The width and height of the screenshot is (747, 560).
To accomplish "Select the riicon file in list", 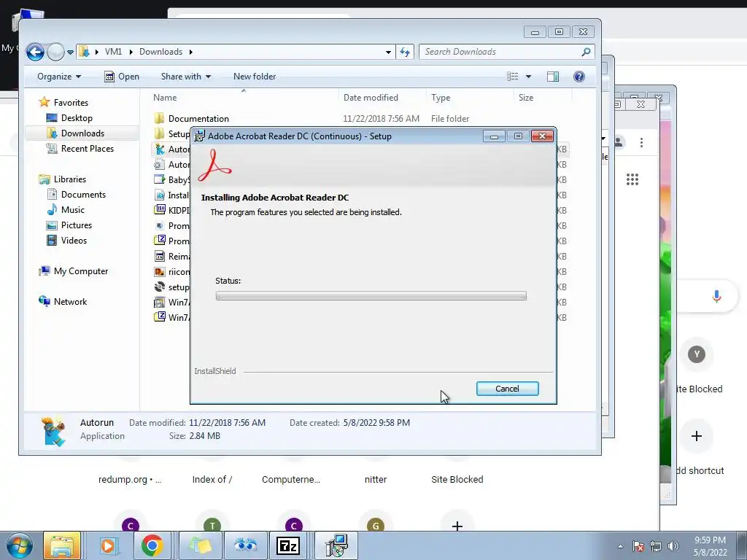I will 172,271.
